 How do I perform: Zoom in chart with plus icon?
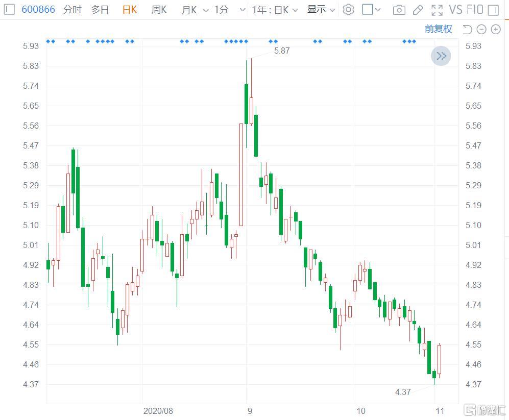pyautogui.click(x=496, y=30)
